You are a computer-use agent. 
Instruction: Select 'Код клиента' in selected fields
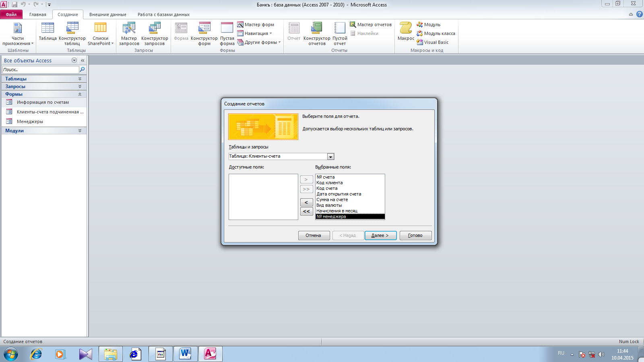point(350,183)
